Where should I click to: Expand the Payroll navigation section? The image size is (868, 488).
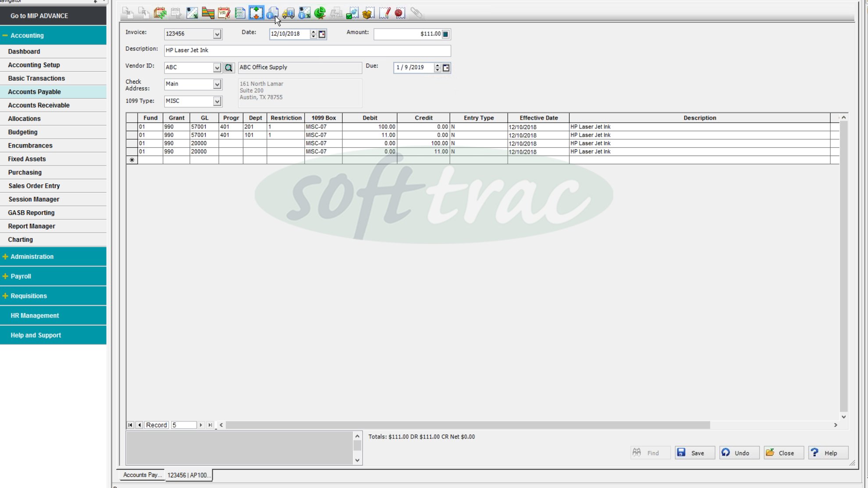pyautogui.click(x=5, y=276)
